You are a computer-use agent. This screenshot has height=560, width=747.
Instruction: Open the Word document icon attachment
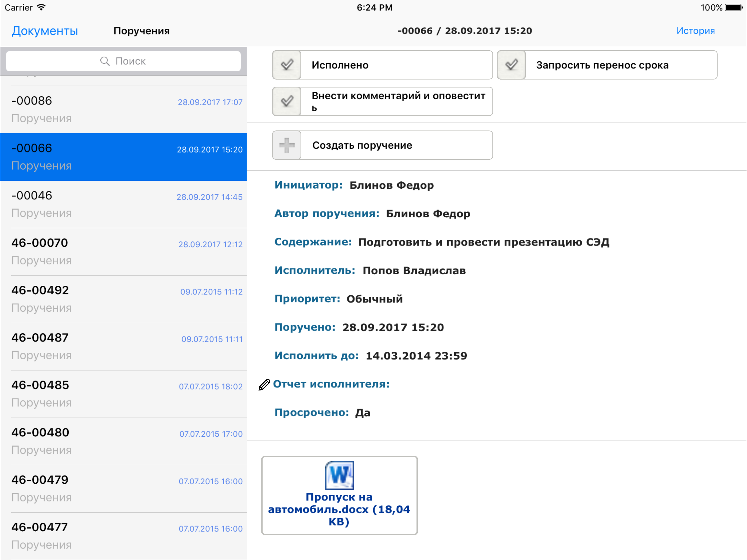(339, 475)
